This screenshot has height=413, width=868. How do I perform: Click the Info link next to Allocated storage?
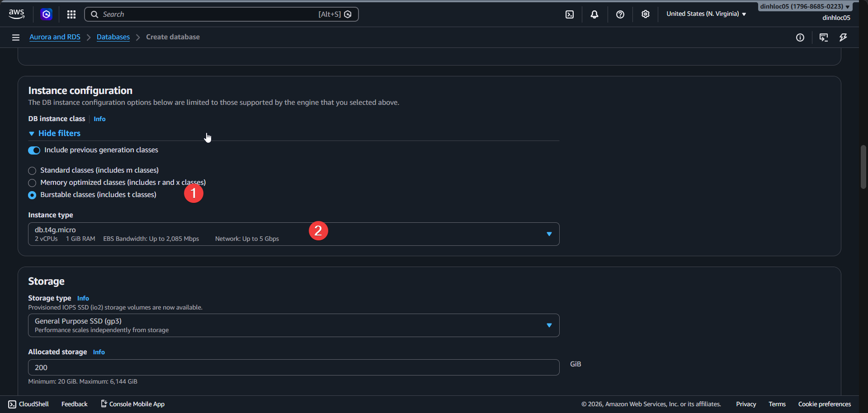(99, 352)
